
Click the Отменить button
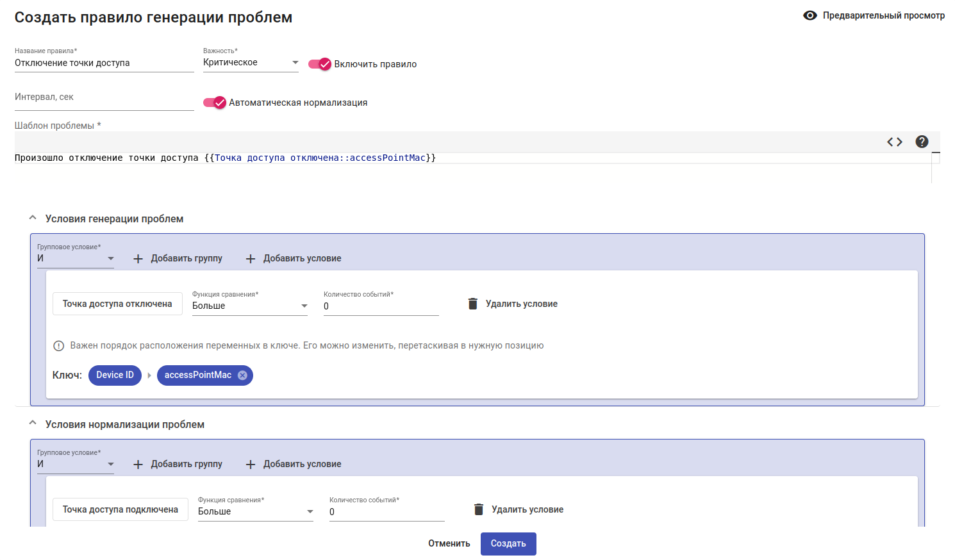click(449, 543)
